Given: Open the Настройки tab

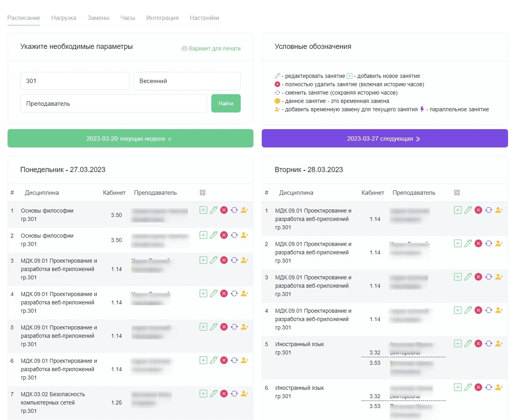Looking at the screenshot, I should [205, 18].
